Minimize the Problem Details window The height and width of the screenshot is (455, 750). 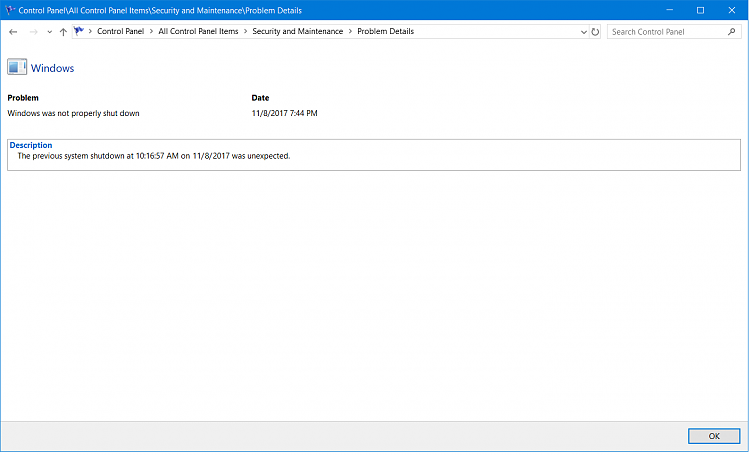pos(670,10)
